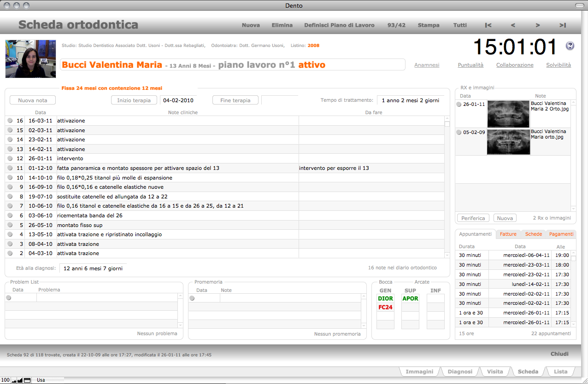Click the grey bullet of note 16 attivazione
Image resolution: width=588 pixels, height=384 pixels.
10,121
